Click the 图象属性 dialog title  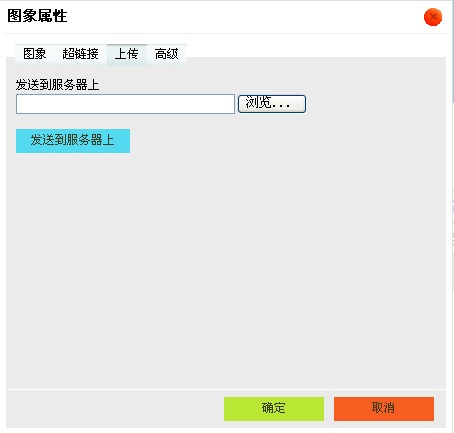[x=37, y=16]
